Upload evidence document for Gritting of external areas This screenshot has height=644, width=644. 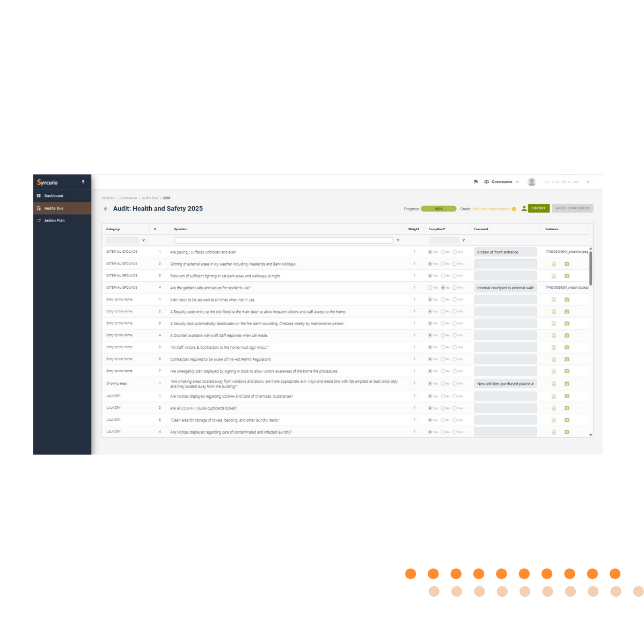(x=553, y=264)
